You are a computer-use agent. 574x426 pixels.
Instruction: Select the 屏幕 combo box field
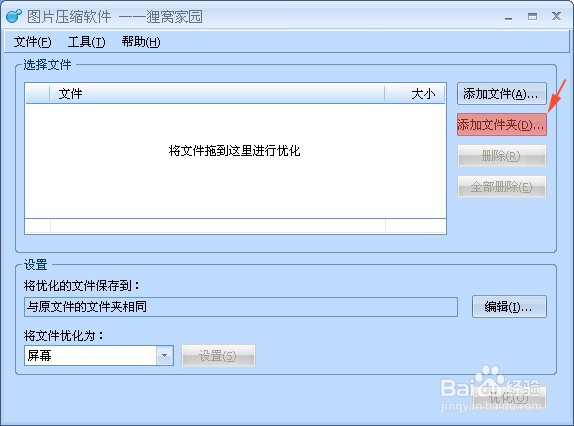[99, 355]
